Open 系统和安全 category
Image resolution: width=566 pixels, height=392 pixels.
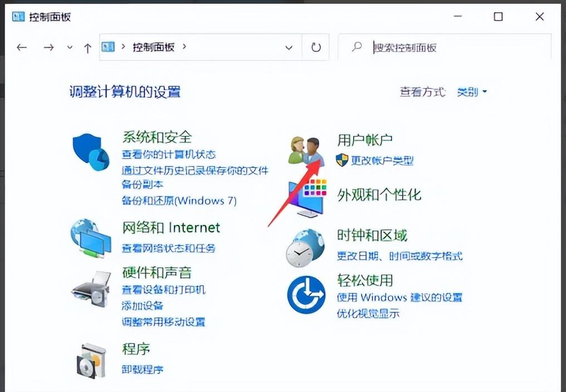tap(157, 137)
